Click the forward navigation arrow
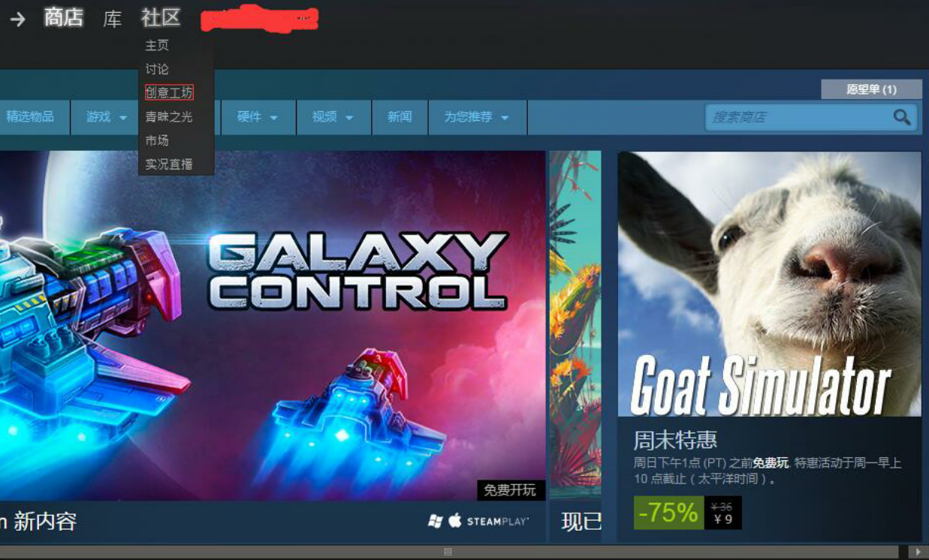This screenshot has height=560, width=929. [x=18, y=19]
